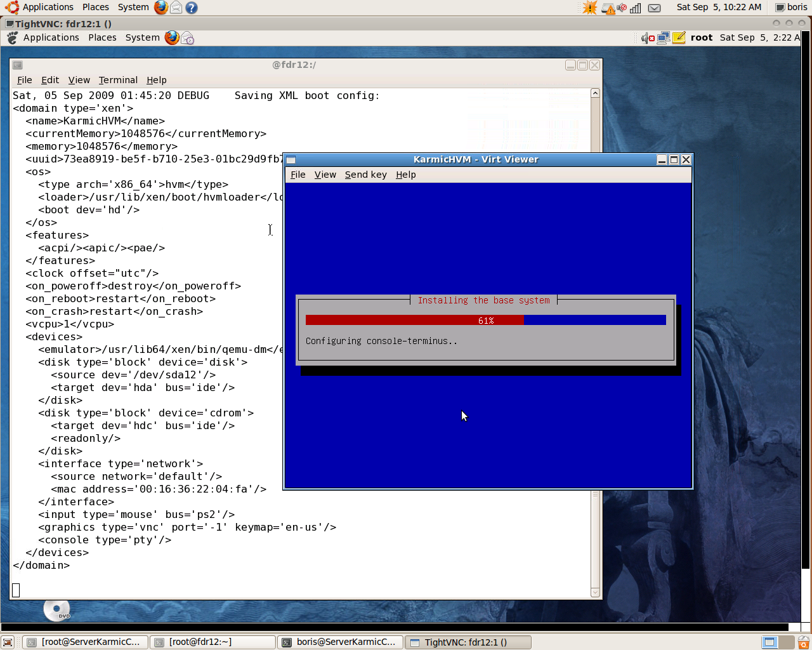Open the yellow sticky notes applet
The height and width of the screenshot is (650, 812).
click(x=679, y=38)
